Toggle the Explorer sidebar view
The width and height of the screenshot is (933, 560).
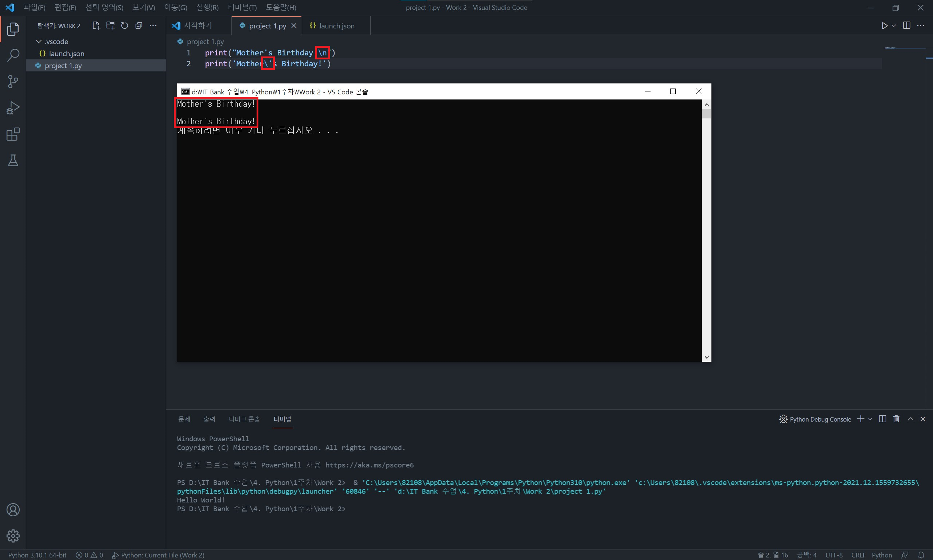[13, 29]
